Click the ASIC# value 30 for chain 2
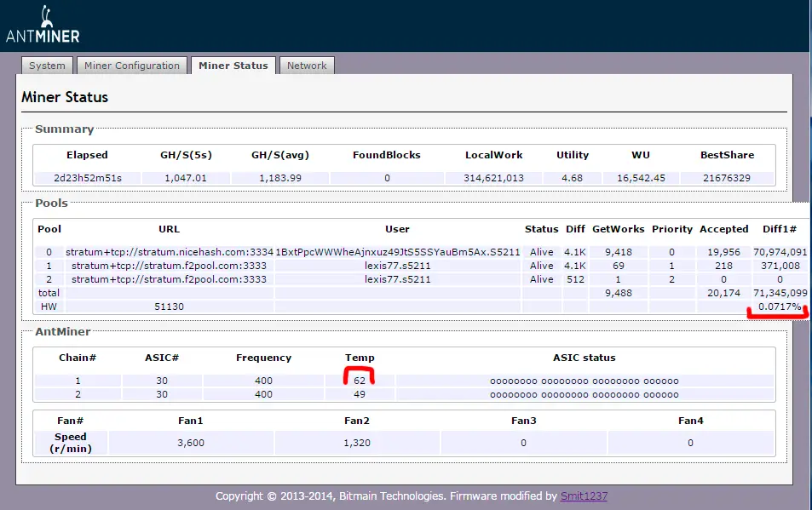This screenshot has height=510, width=812. pos(162,394)
